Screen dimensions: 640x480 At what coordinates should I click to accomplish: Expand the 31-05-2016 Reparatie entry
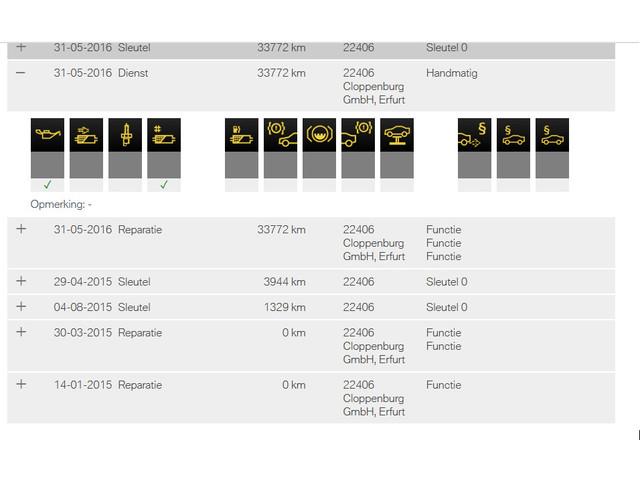pos(21,229)
